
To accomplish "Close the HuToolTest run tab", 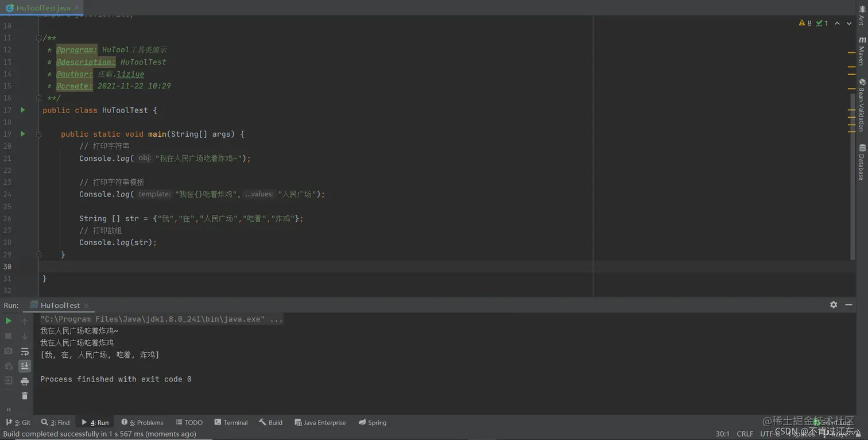I will coord(87,305).
